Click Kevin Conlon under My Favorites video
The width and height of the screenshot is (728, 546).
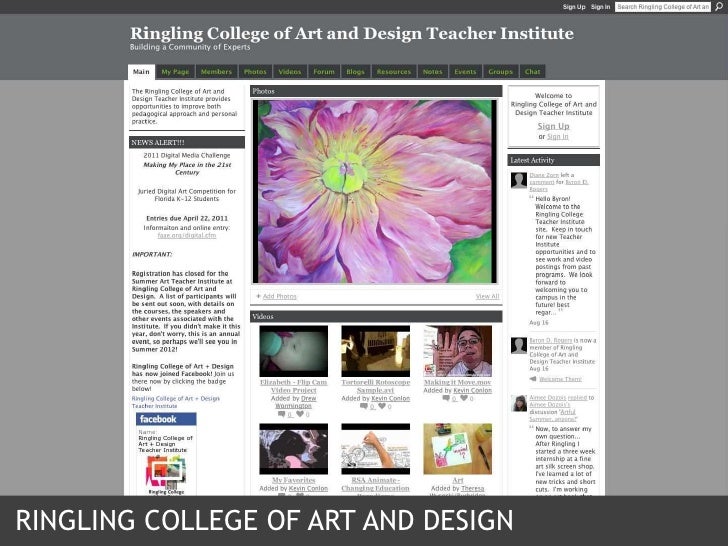click(x=308, y=488)
